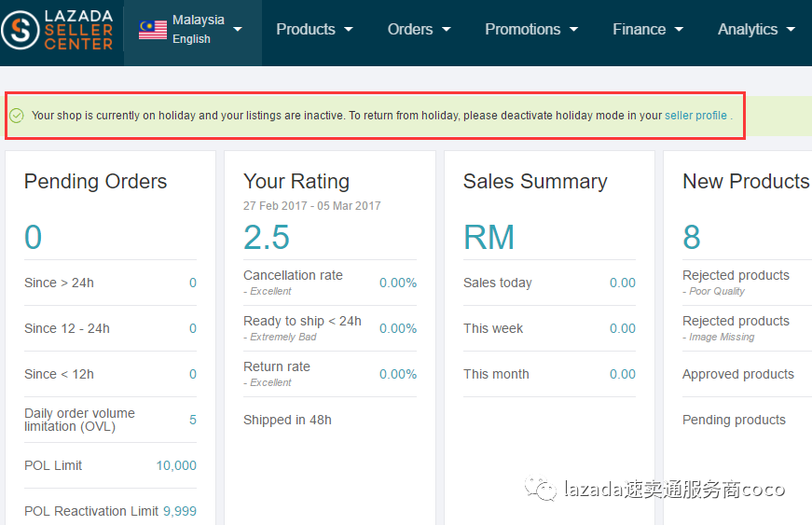Click Rejected products - Poor Quality row
This screenshot has width=812, height=525.
pos(748,283)
